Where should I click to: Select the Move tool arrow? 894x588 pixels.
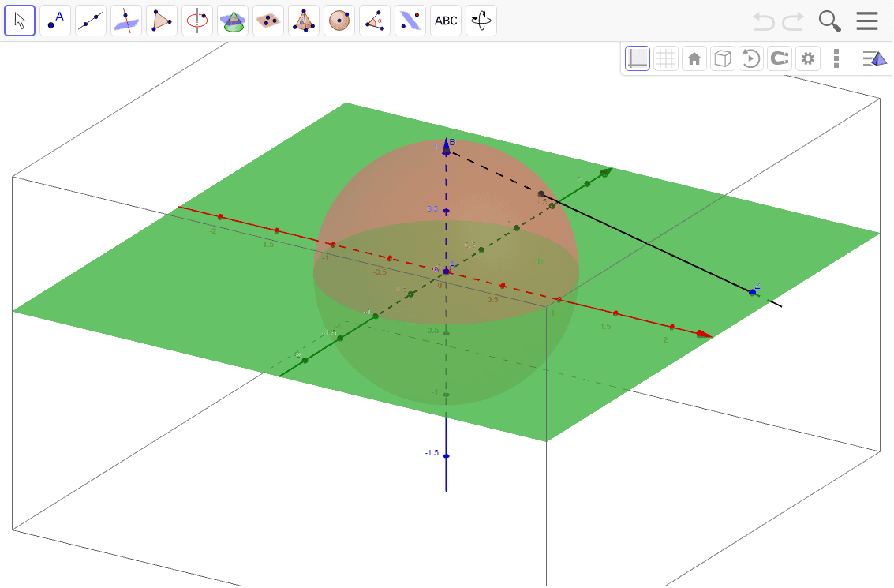[20, 21]
